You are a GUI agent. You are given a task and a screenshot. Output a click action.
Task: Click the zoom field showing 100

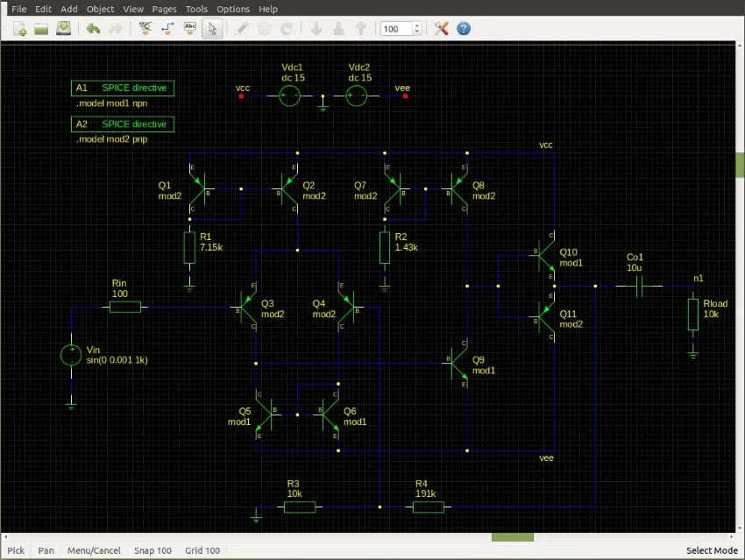(394, 29)
